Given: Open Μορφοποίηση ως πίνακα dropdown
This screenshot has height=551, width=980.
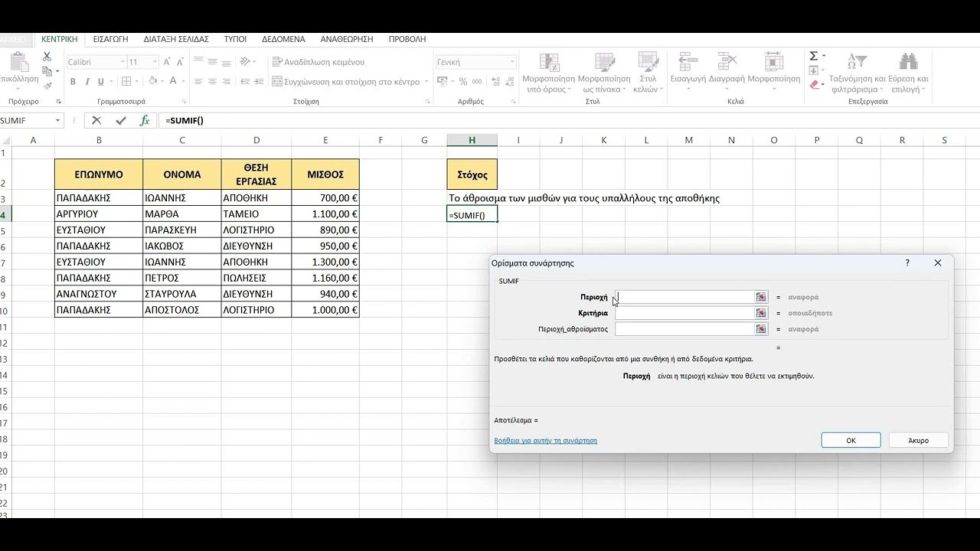Looking at the screenshot, I should tap(603, 73).
